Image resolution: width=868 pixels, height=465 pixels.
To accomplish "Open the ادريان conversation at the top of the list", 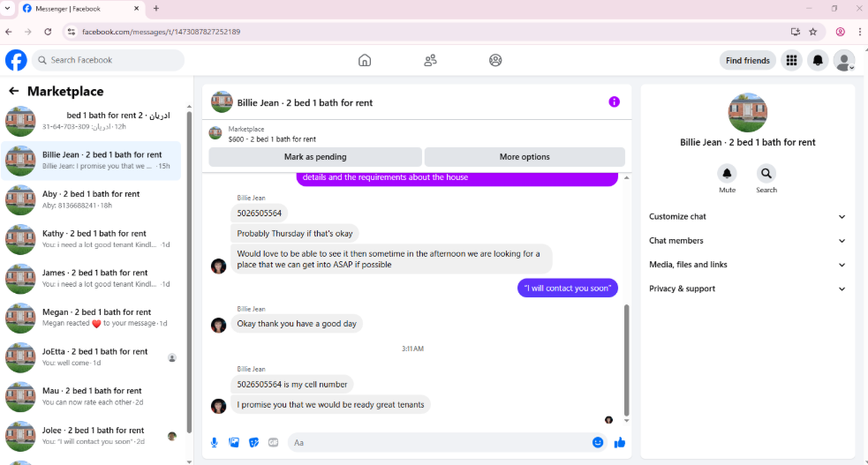I will pyautogui.click(x=91, y=121).
